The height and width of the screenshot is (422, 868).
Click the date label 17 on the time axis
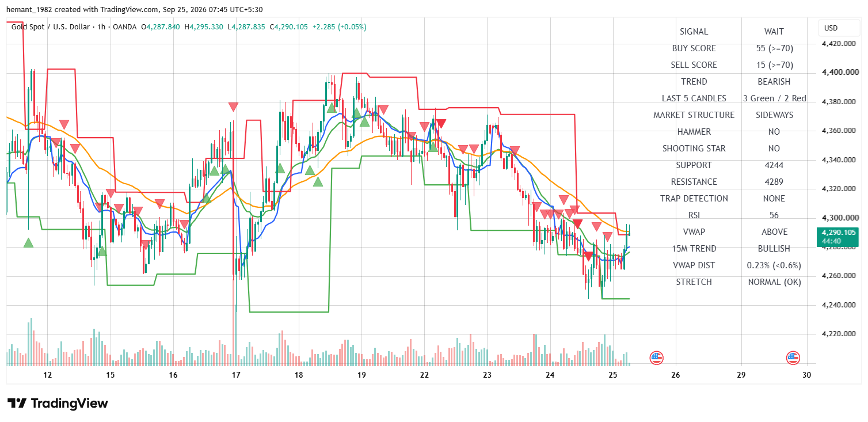(x=235, y=375)
